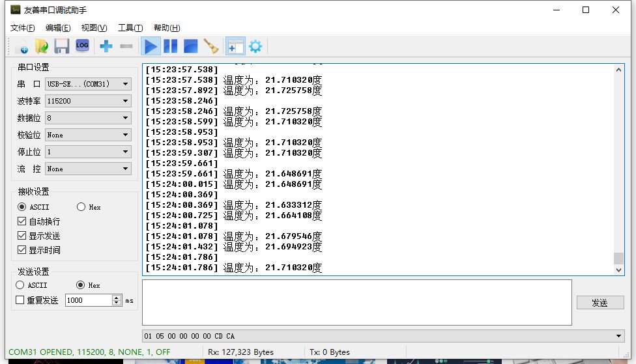Viewport: 636px width, 364px height.
Task: Start serial port with play icon
Action: (151, 46)
